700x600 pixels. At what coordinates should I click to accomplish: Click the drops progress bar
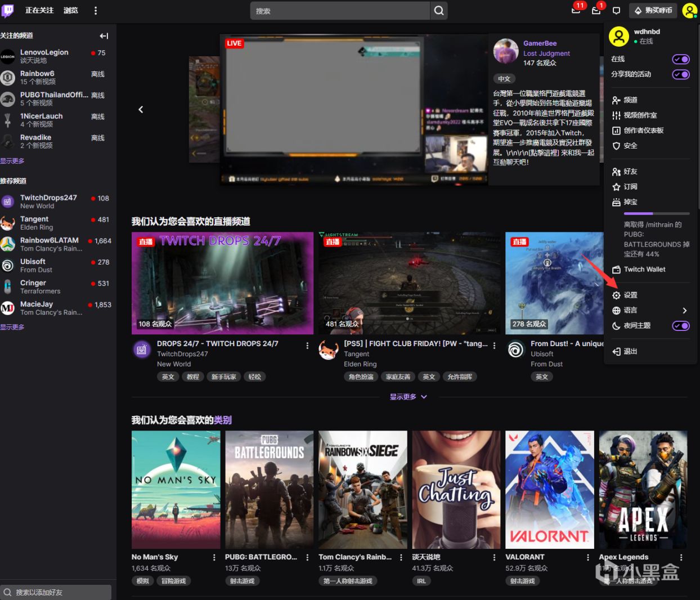coord(657,213)
